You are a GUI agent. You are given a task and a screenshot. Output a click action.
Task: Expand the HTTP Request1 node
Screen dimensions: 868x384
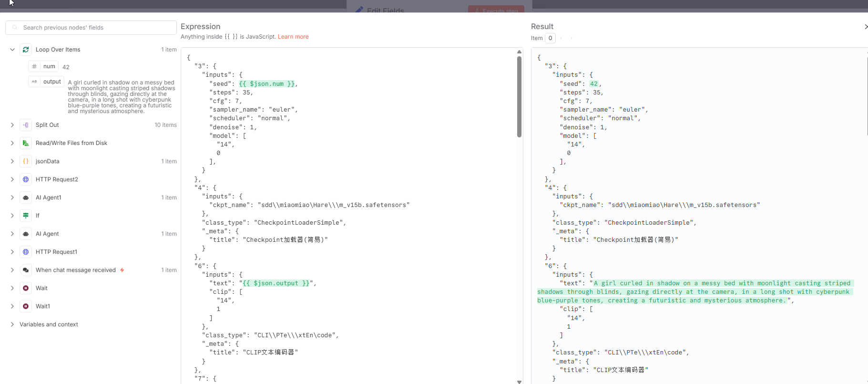pyautogui.click(x=12, y=252)
